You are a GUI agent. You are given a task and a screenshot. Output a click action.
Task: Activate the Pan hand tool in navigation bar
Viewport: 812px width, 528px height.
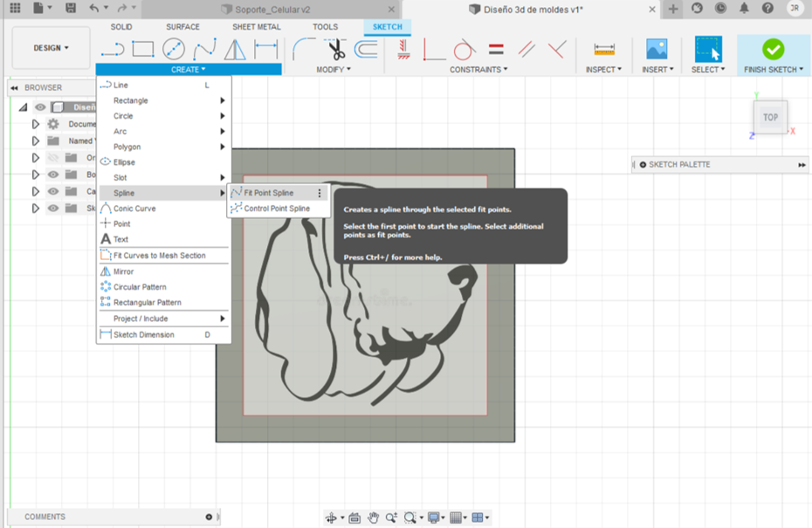(374, 518)
